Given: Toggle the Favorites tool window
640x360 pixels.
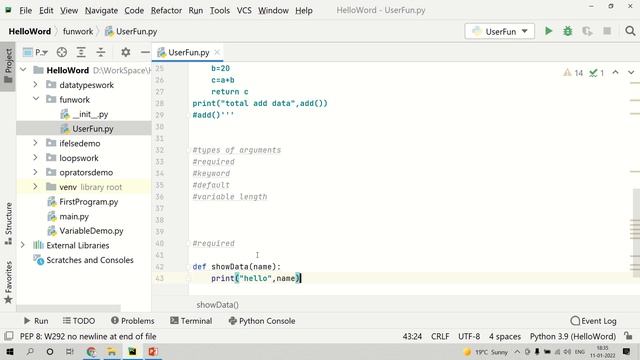Looking at the screenshot, I should tap(8, 282).
